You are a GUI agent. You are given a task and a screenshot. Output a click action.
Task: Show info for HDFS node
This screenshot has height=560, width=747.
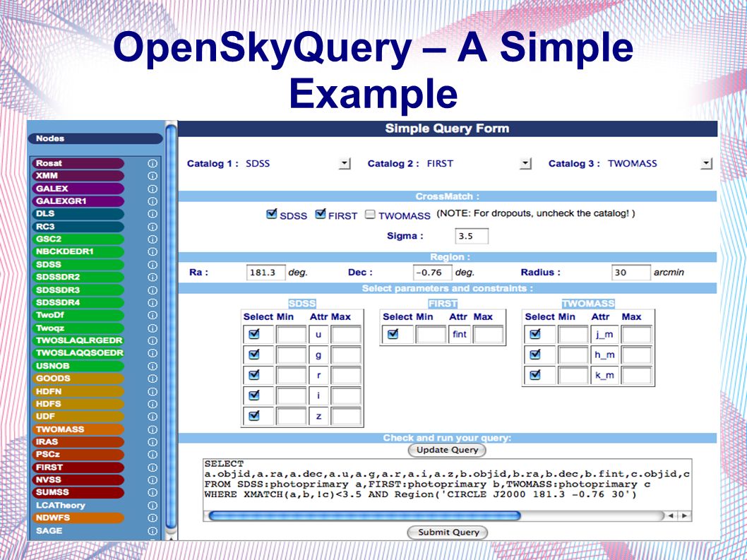click(x=153, y=404)
